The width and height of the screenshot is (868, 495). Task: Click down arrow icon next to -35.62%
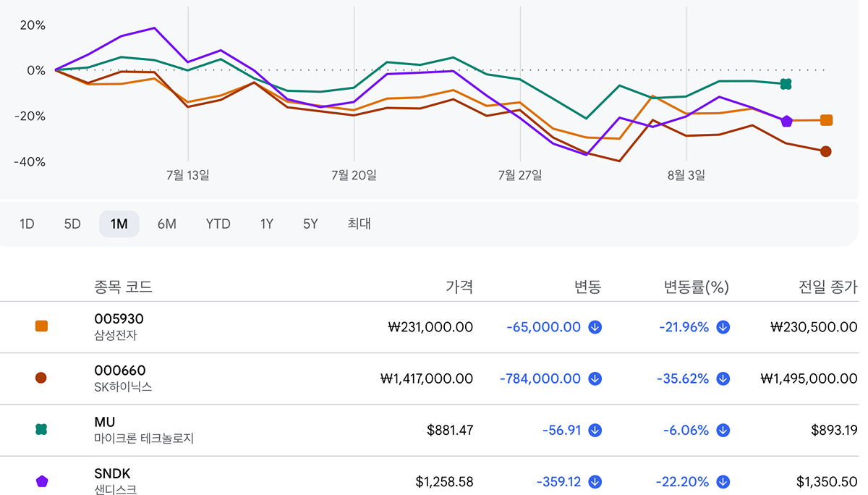point(723,378)
